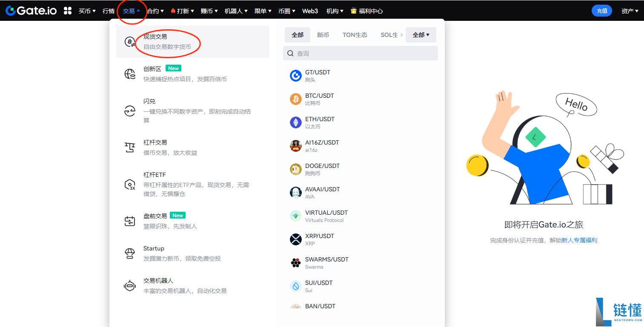Click the flash swap (闪兑) icon
Image resolution: width=644 pixels, height=327 pixels.
coord(130,111)
